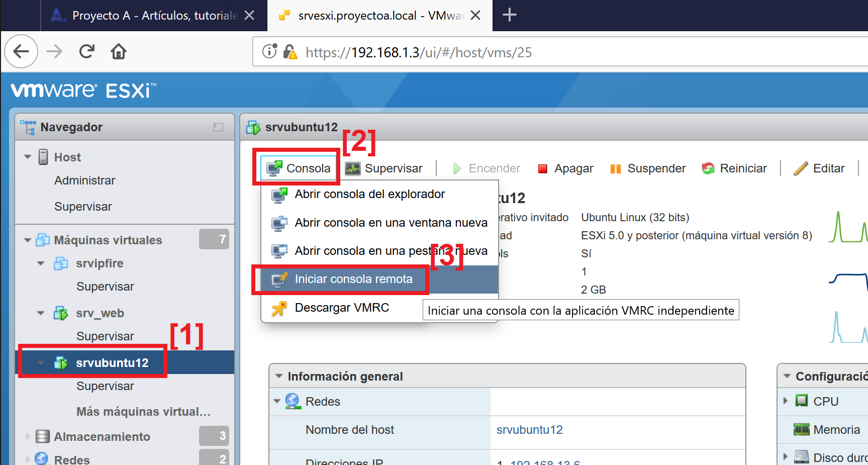Close the Proyecto A browser tab
This screenshot has height=465, width=868.
coord(249,16)
